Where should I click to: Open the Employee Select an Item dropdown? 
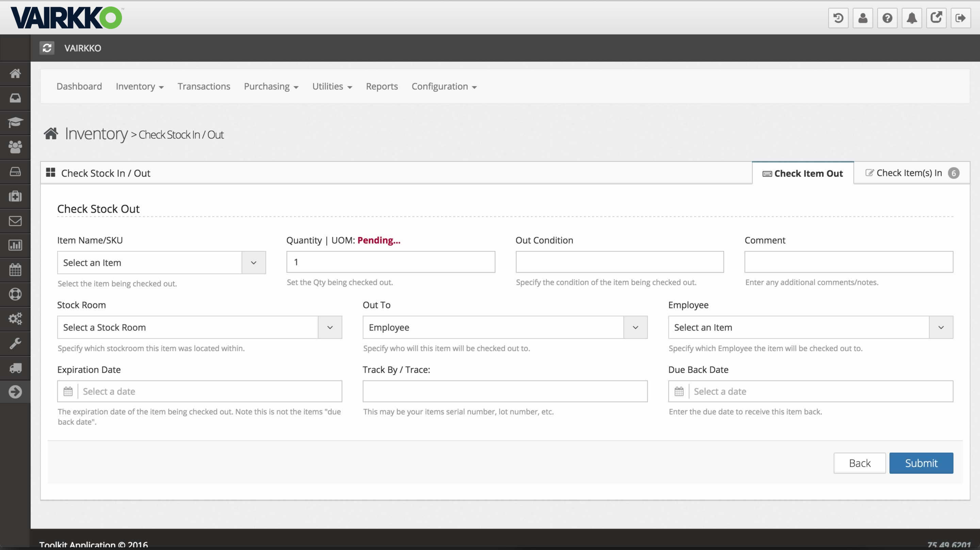tap(810, 327)
